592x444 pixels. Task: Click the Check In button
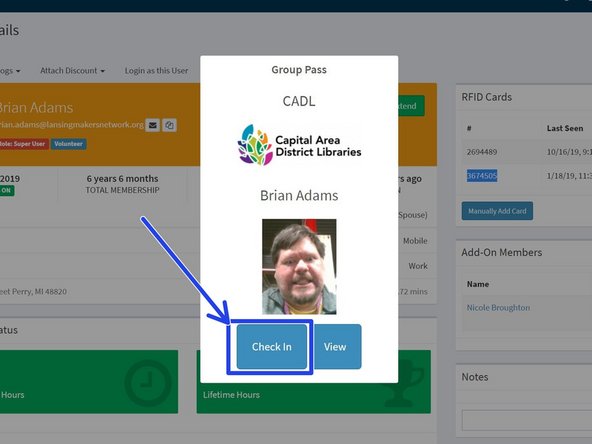tap(272, 347)
